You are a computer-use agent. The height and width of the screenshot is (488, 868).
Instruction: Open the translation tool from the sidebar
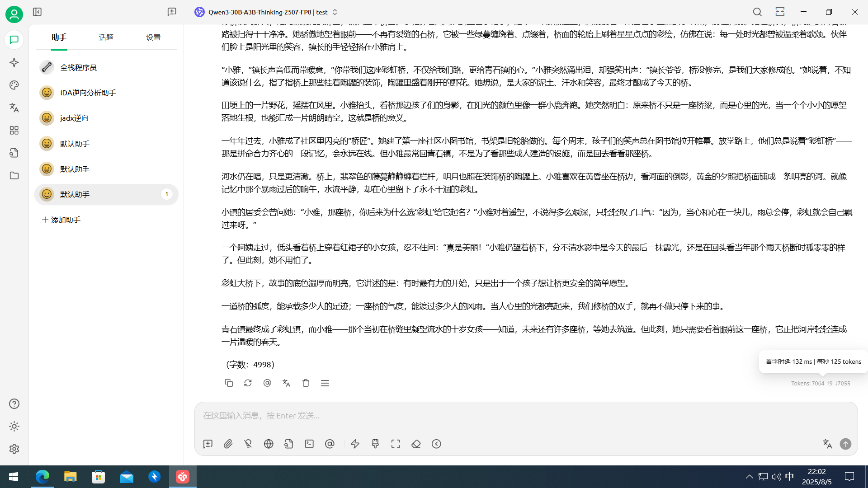coord(14,108)
